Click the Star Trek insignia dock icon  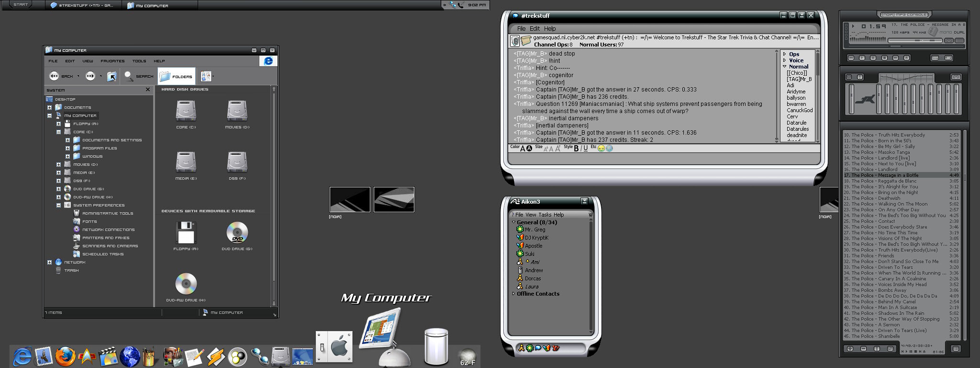coord(87,356)
